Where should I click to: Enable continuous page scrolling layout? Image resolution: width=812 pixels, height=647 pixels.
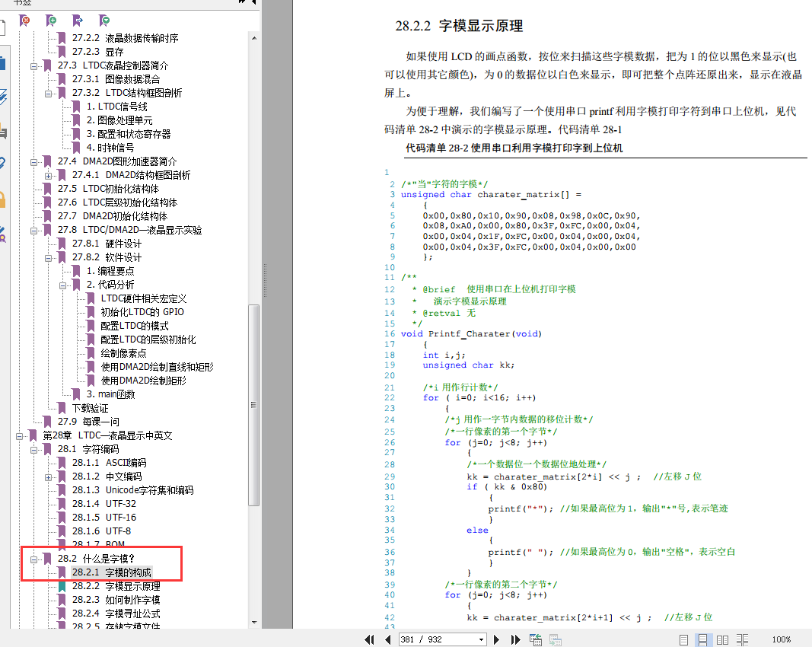(x=703, y=639)
